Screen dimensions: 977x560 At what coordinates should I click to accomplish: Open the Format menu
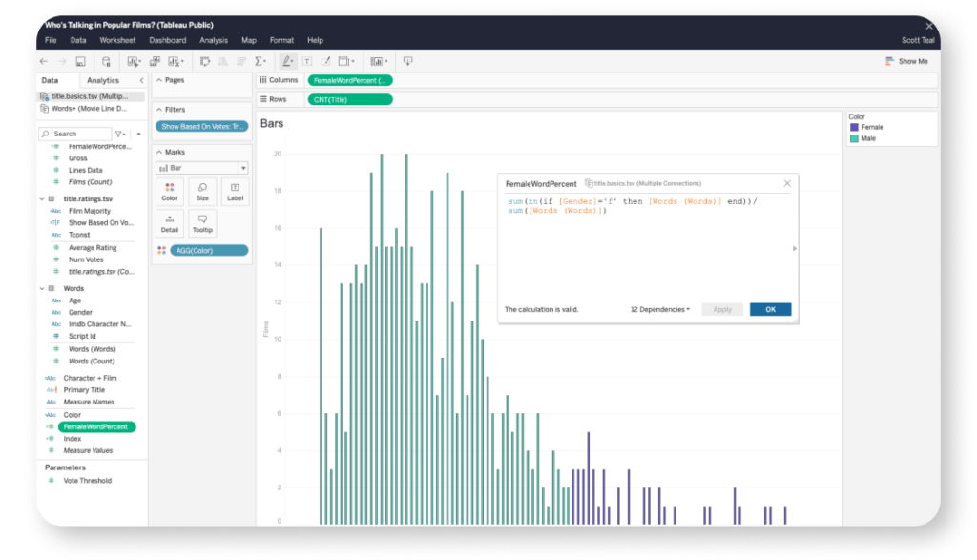(x=281, y=40)
